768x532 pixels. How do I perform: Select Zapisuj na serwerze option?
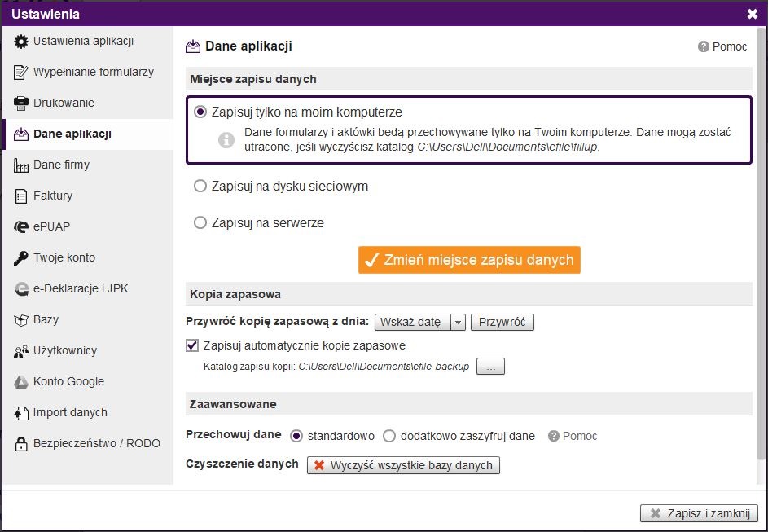pyautogui.click(x=200, y=223)
